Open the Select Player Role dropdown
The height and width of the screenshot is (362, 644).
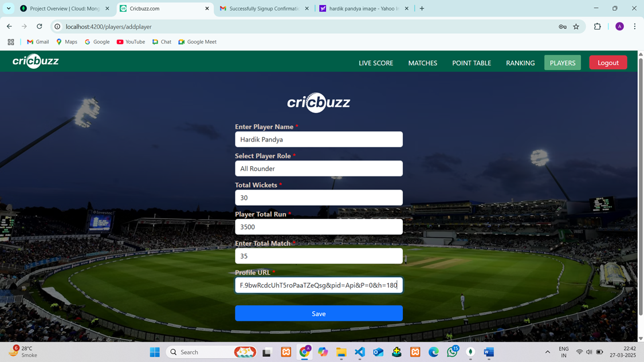tap(319, 168)
